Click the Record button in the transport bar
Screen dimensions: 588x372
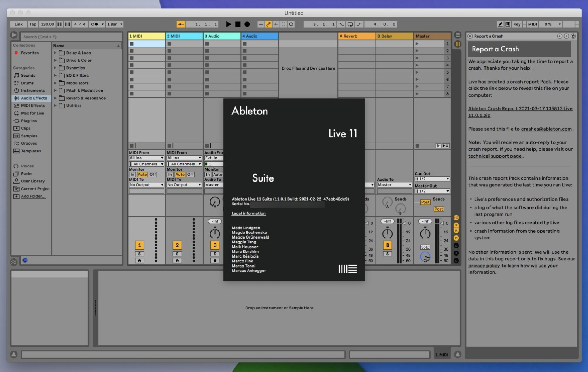(x=247, y=24)
